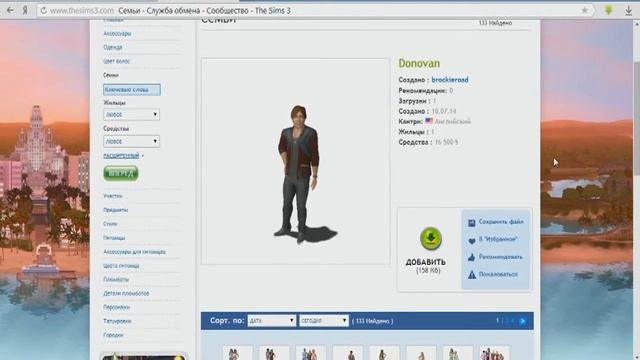Click the browser address bar

(x=314, y=11)
